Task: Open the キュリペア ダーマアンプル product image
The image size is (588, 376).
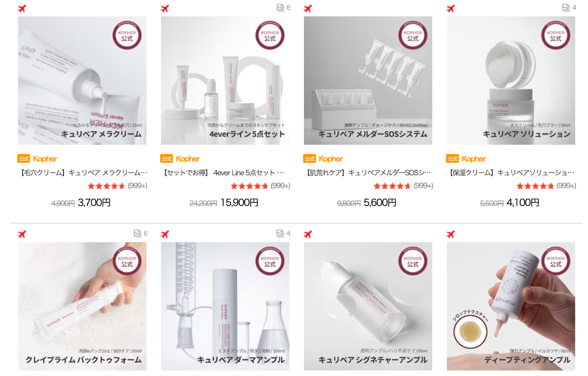Action: pyautogui.click(x=225, y=306)
